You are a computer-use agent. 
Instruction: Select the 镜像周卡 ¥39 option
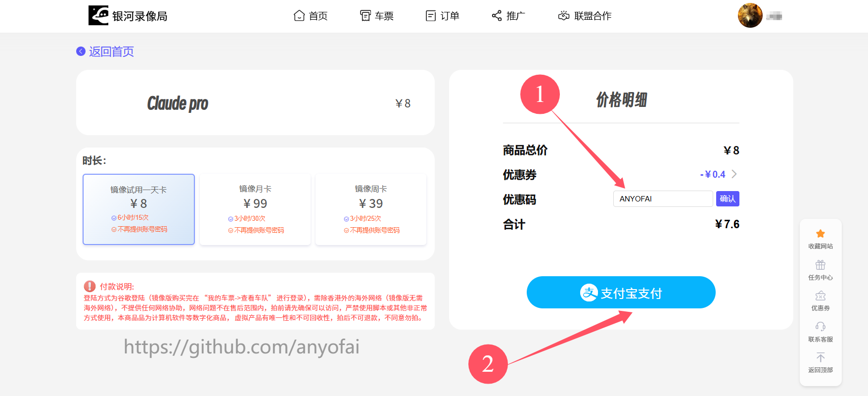click(x=371, y=209)
